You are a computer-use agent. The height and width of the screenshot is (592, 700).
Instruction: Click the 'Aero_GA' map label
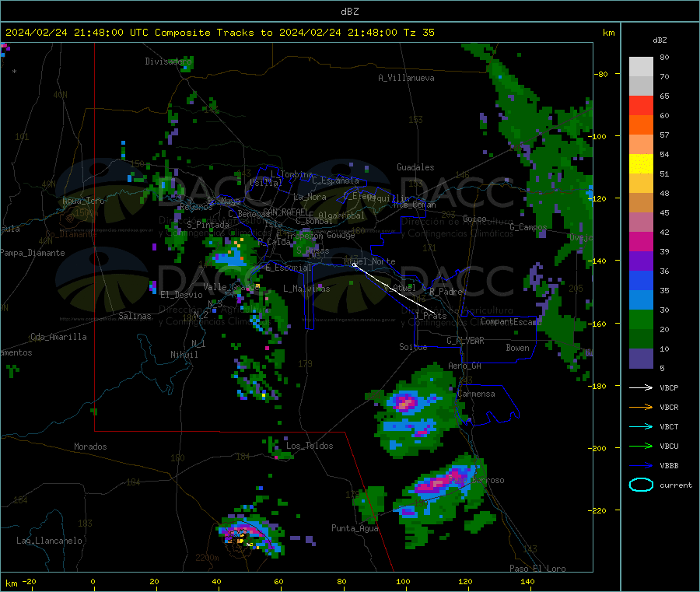[x=464, y=366]
